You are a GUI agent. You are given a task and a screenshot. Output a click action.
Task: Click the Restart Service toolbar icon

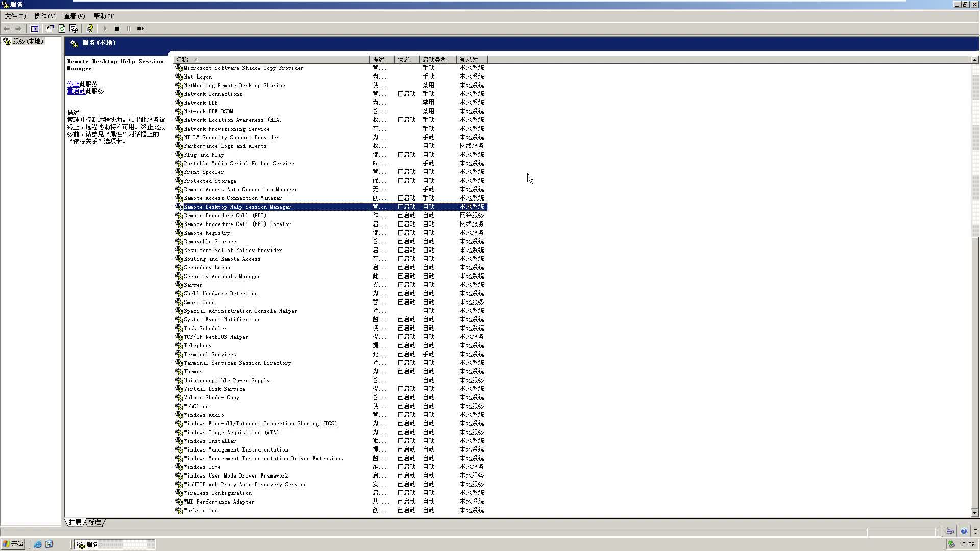pyautogui.click(x=140, y=29)
